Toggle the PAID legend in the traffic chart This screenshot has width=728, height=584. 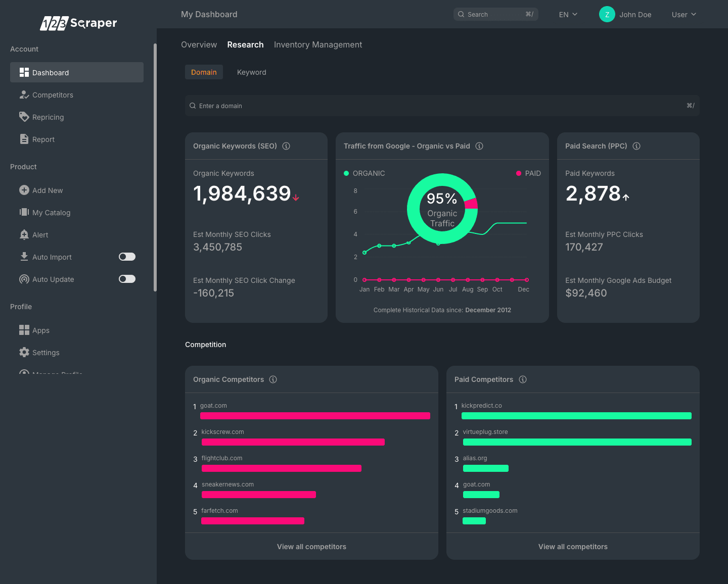pos(528,173)
